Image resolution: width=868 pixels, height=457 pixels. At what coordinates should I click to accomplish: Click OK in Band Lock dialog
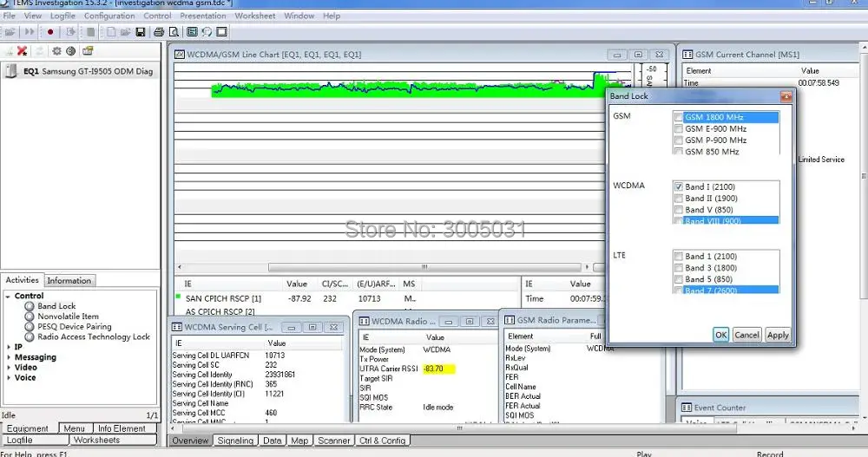pos(720,335)
